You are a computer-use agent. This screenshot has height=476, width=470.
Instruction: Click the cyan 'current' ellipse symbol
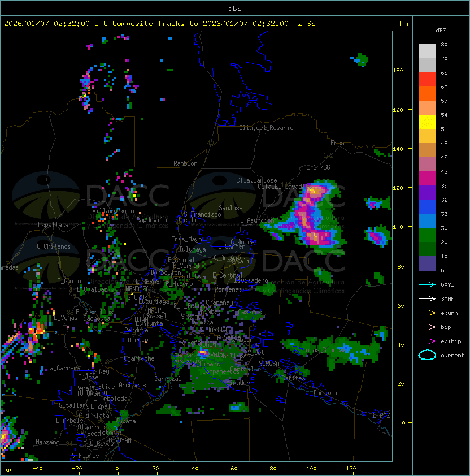point(427,355)
